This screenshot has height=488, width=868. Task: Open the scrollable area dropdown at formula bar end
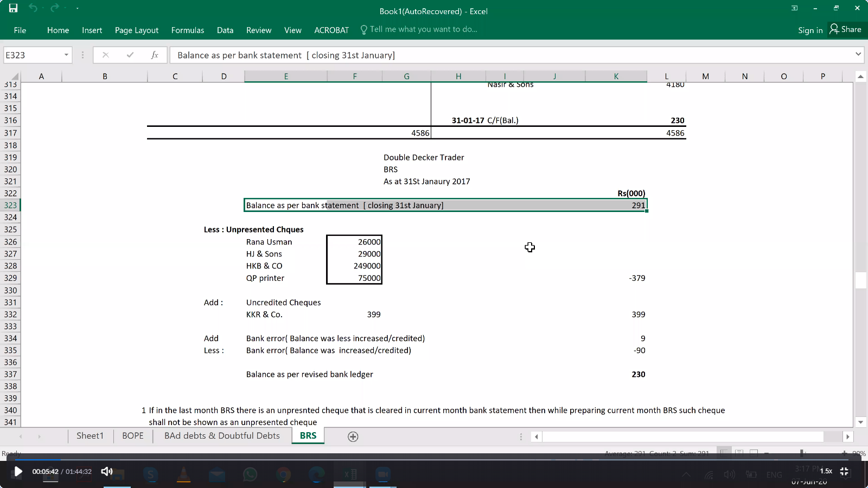point(858,55)
